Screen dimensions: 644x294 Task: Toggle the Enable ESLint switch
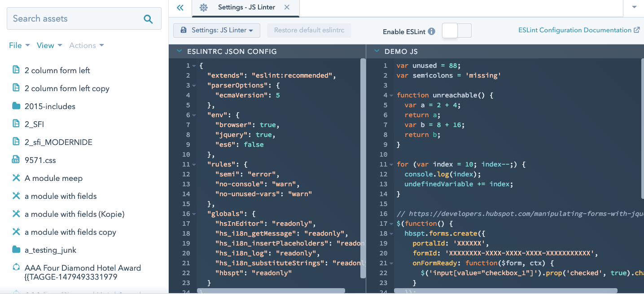pos(457,31)
